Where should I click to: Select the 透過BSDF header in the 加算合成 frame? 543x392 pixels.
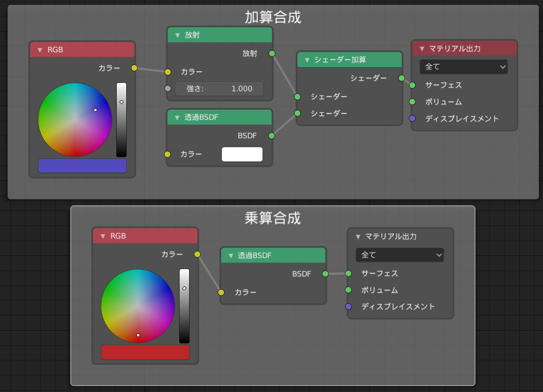click(220, 117)
